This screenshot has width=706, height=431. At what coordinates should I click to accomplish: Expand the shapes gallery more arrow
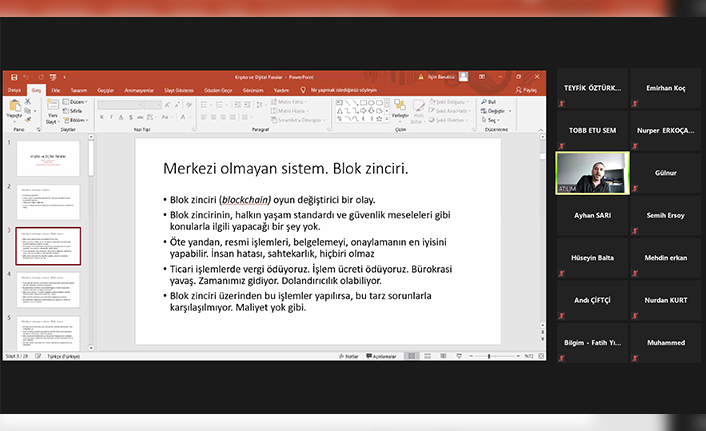click(x=387, y=119)
